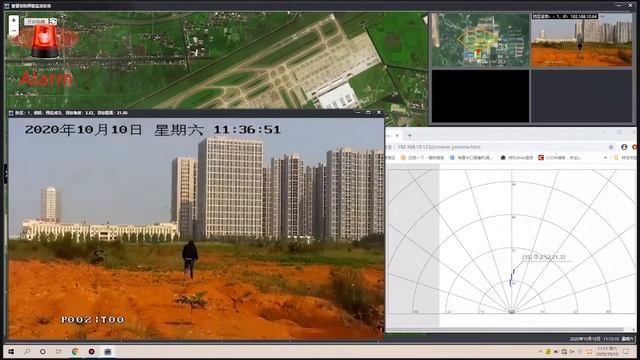Zoom in on the satellite map

13,20
